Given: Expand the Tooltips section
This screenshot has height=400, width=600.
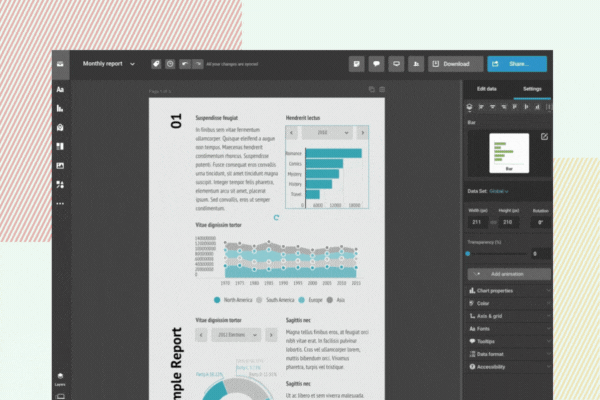Looking at the screenshot, I should [509, 341].
